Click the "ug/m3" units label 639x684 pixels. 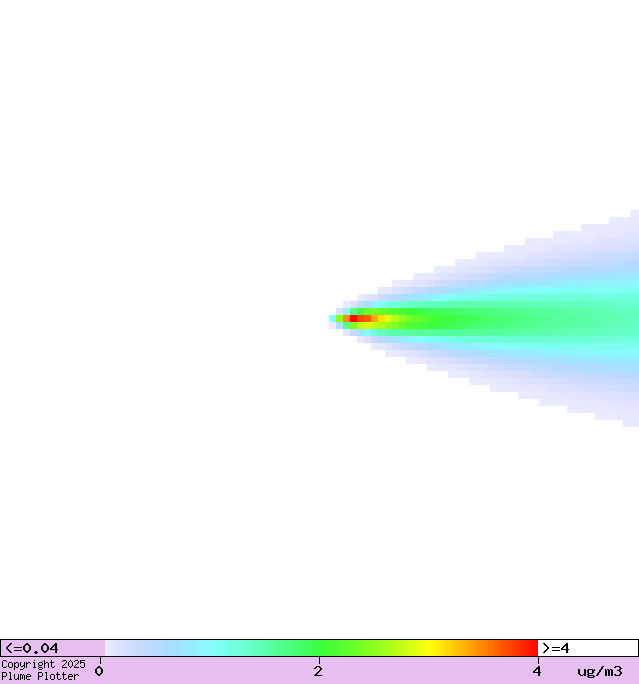[600, 671]
